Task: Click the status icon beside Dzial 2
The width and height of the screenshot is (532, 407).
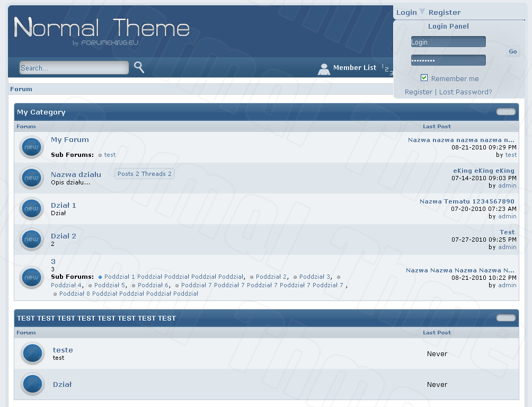Action: (31, 240)
